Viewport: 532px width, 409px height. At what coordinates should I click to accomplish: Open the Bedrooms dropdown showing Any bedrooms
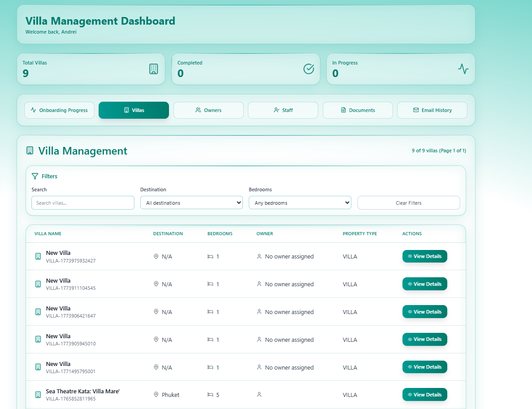point(300,202)
